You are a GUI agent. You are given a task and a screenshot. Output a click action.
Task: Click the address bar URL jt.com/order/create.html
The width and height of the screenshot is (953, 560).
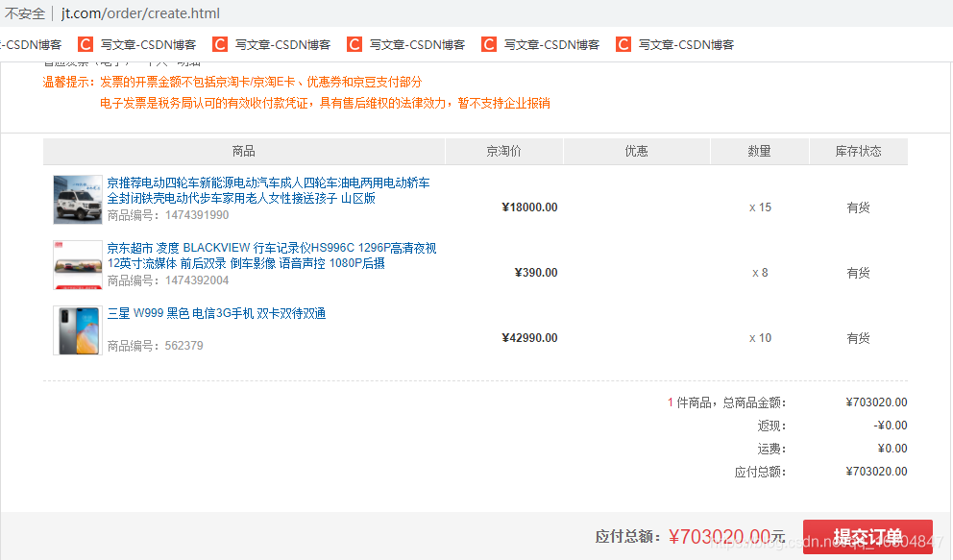140,13
